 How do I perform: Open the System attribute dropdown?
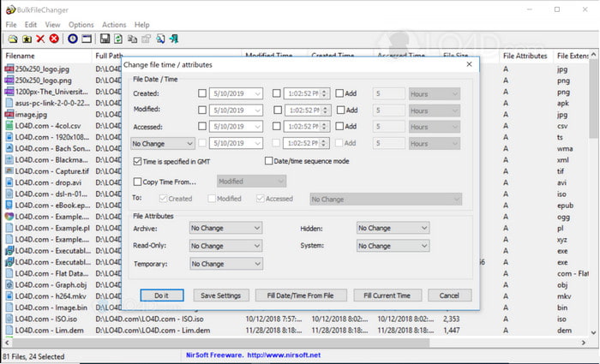point(393,246)
